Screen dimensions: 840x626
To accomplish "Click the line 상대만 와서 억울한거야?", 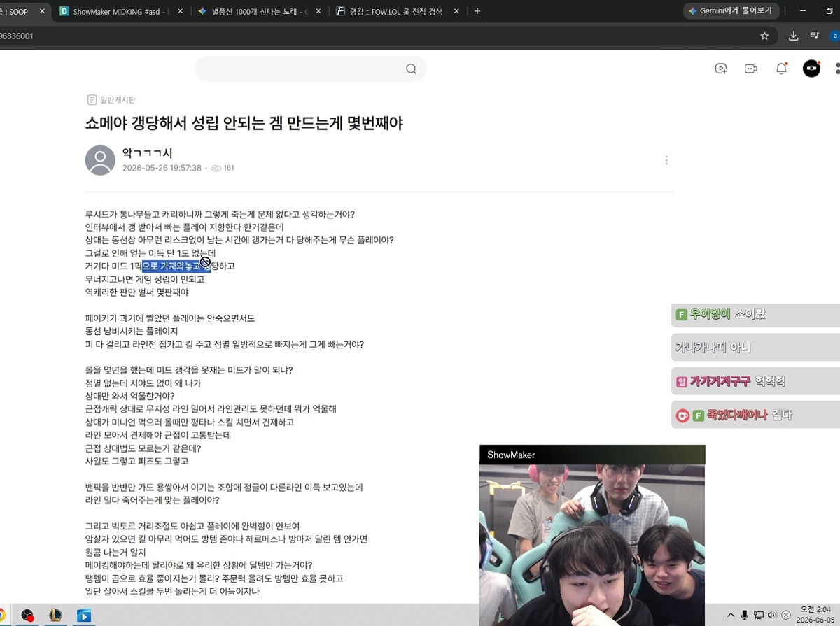I will (130, 396).
